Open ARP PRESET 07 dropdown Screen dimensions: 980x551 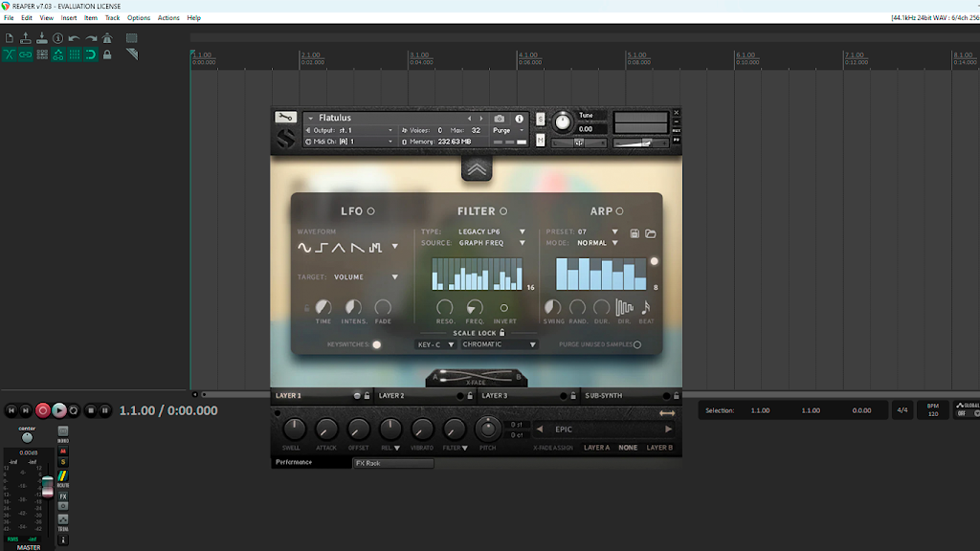pyautogui.click(x=597, y=231)
